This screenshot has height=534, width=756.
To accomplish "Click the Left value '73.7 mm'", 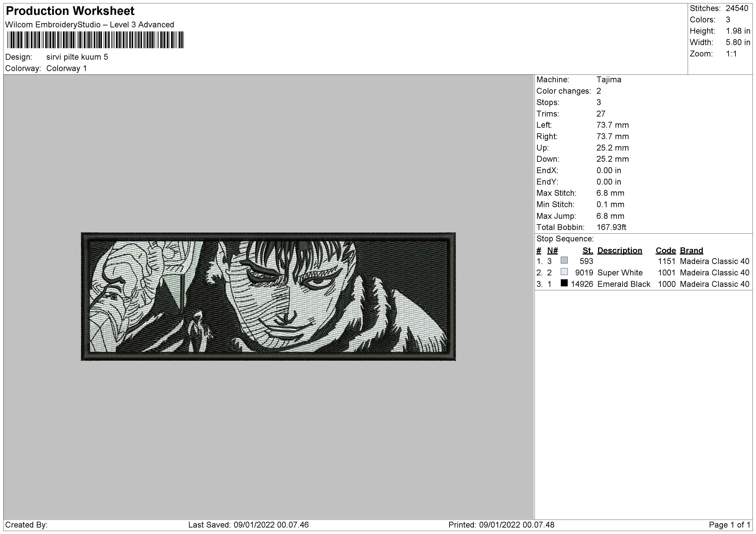I will tap(613, 125).
